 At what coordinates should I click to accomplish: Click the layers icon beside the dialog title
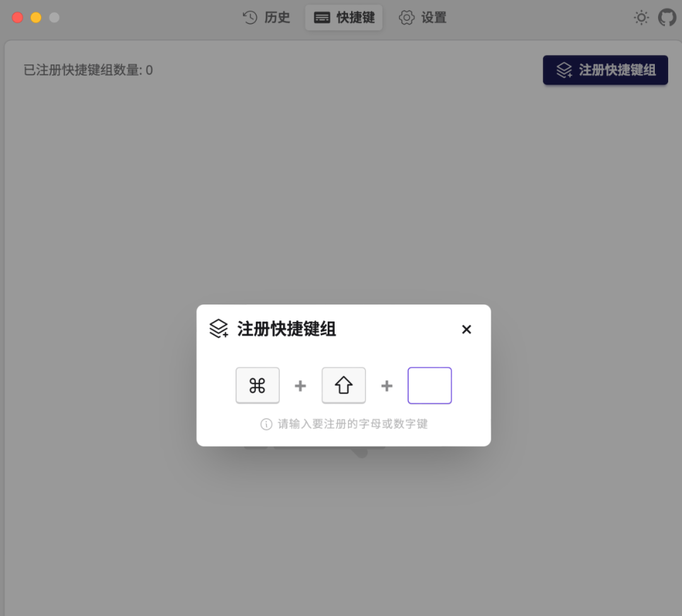pyautogui.click(x=218, y=329)
